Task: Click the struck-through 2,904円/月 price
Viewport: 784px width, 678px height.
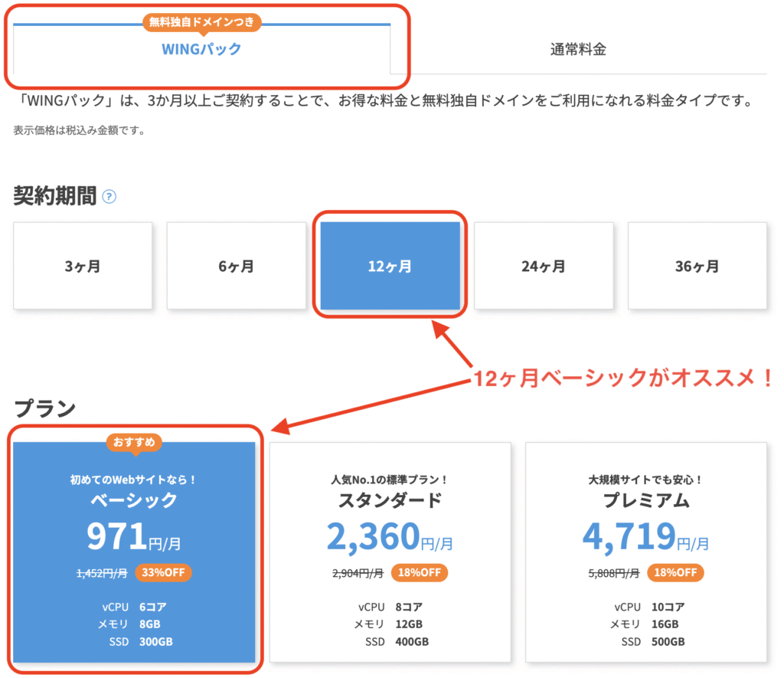Action: click(x=358, y=573)
